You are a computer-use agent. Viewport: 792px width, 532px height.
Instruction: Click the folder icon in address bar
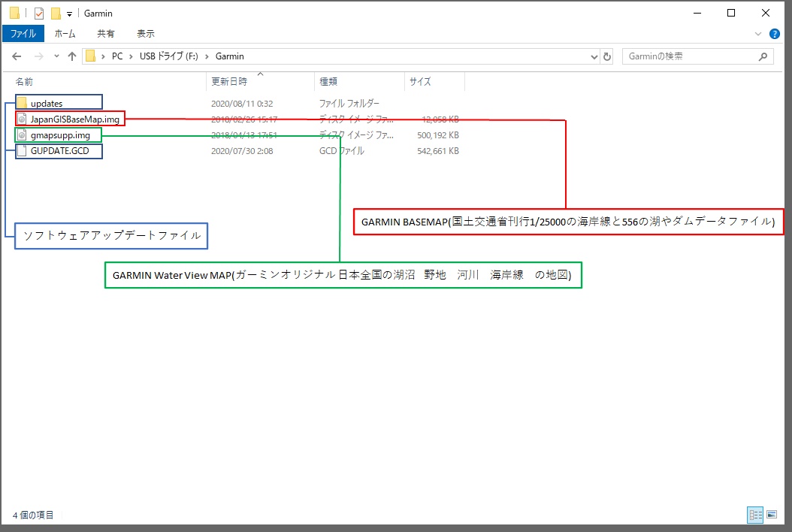tap(90, 56)
